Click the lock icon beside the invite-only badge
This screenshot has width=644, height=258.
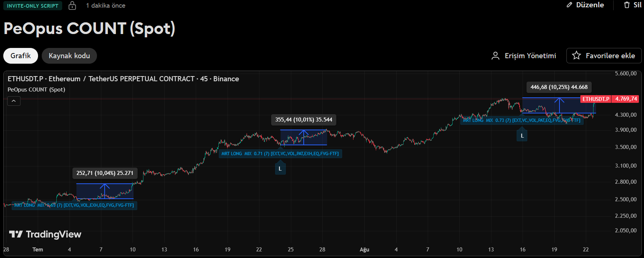click(72, 5)
